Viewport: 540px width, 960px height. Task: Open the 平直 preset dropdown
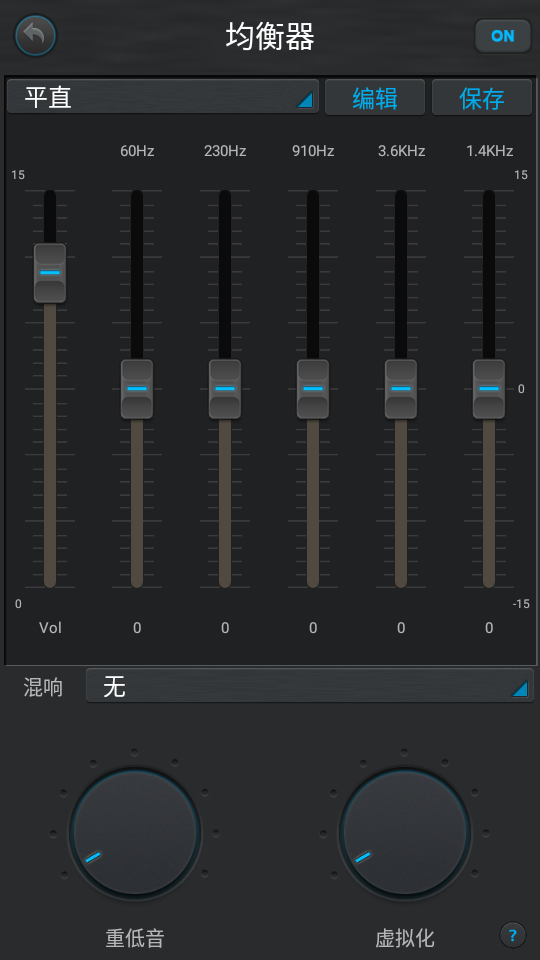[163, 97]
